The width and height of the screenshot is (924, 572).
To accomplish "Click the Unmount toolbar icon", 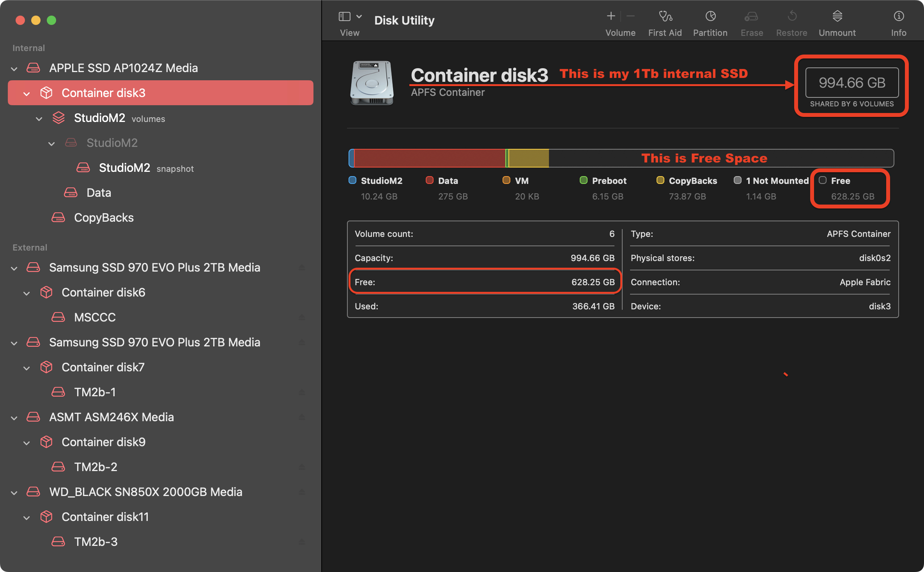I will (x=837, y=16).
